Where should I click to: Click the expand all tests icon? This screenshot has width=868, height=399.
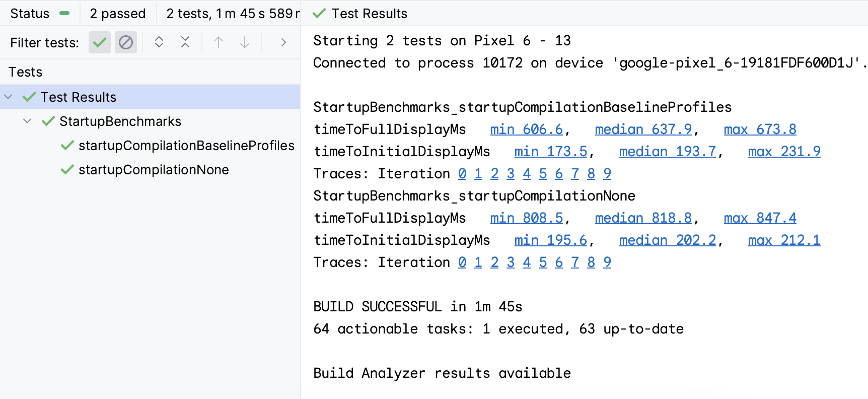tap(159, 42)
